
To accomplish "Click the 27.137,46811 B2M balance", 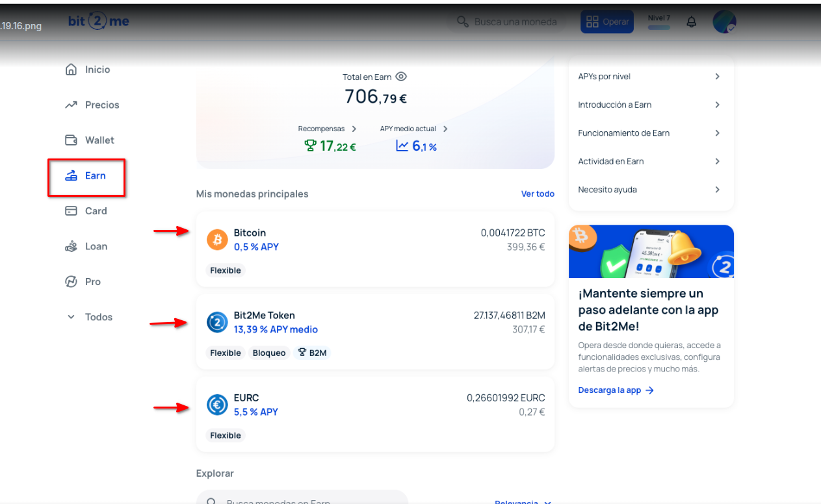I will [510, 315].
